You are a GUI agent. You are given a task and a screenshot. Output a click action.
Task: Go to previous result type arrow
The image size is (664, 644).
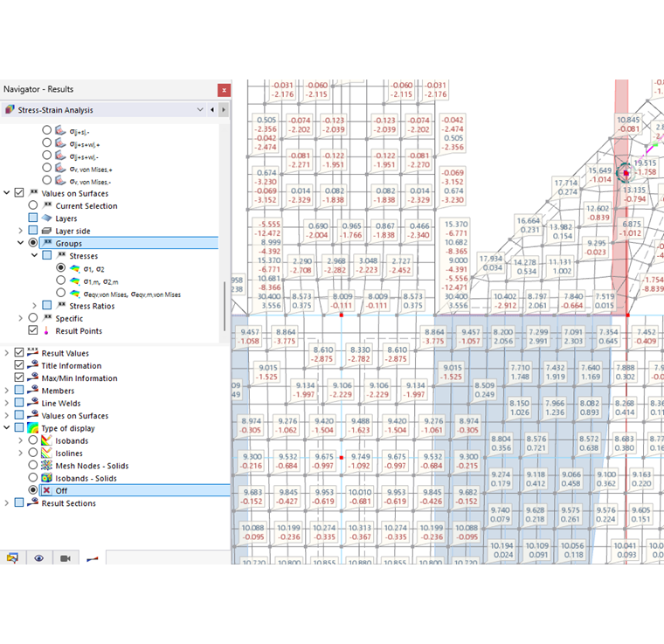pyautogui.click(x=212, y=109)
